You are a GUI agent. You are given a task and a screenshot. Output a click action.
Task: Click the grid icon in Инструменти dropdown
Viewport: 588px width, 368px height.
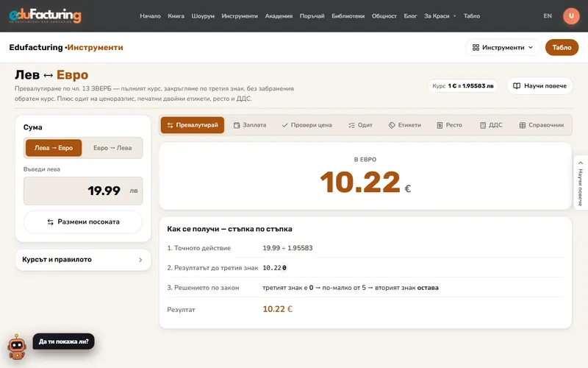(x=476, y=47)
